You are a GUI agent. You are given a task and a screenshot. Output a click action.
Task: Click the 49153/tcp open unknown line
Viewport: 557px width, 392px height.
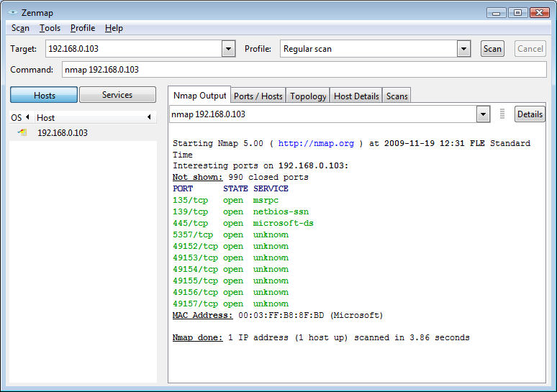pos(230,257)
